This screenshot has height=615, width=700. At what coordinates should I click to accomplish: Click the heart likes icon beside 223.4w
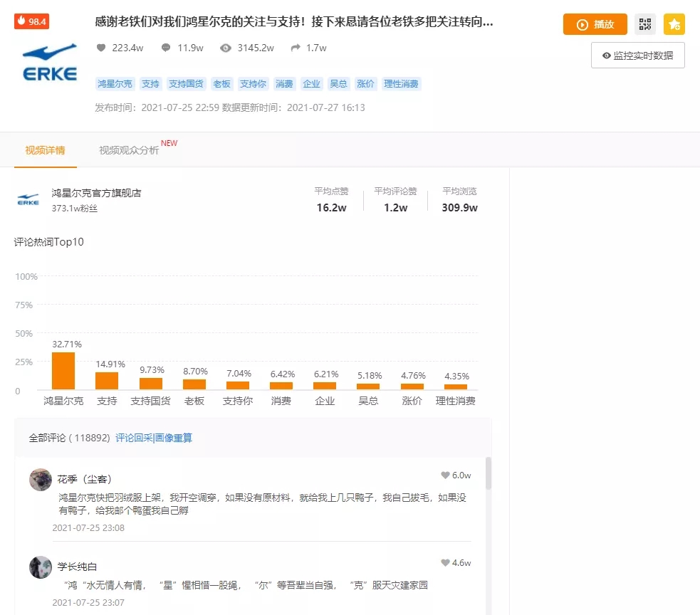click(x=101, y=48)
